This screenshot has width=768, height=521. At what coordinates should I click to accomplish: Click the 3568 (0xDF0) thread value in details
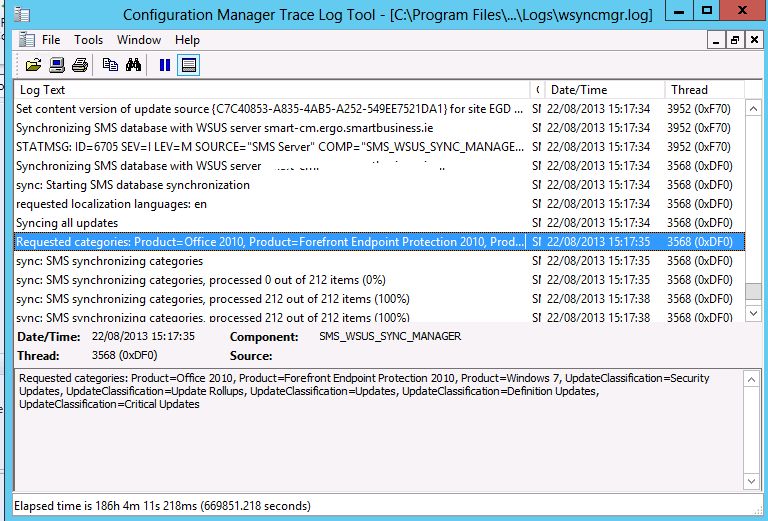(x=124, y=355)
